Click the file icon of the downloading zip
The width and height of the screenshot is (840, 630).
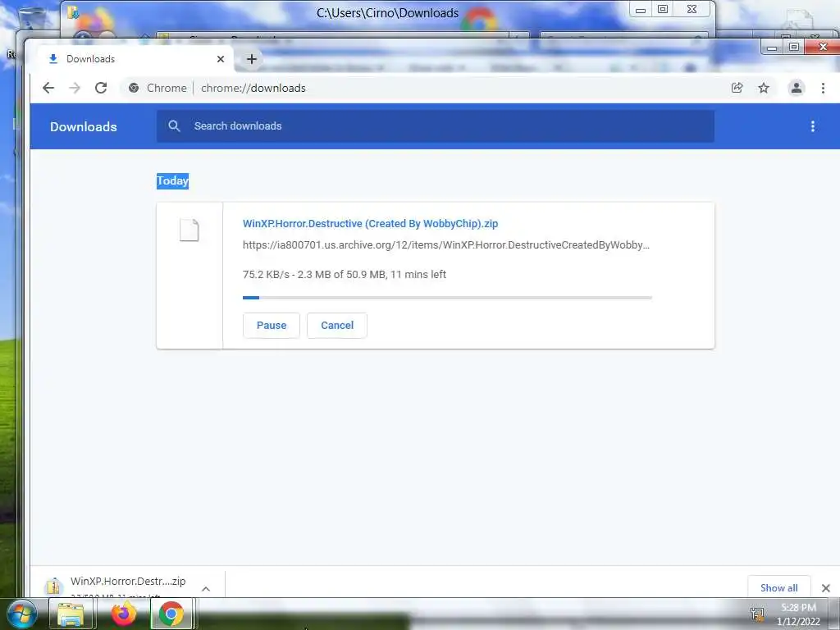189,231
